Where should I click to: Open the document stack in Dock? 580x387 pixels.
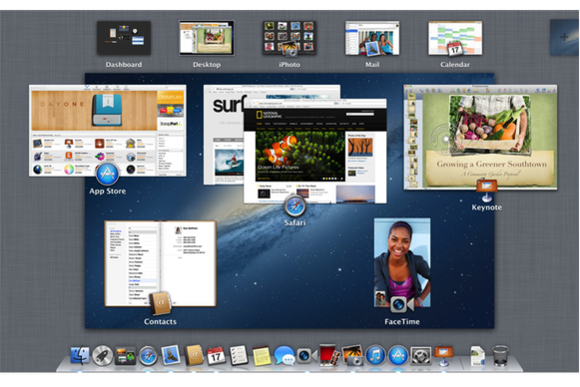(477, 356)
